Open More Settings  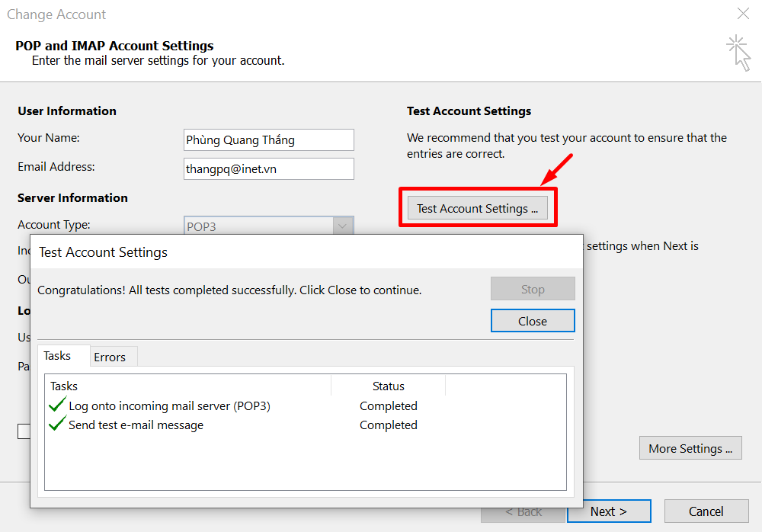tap(690, 448)
